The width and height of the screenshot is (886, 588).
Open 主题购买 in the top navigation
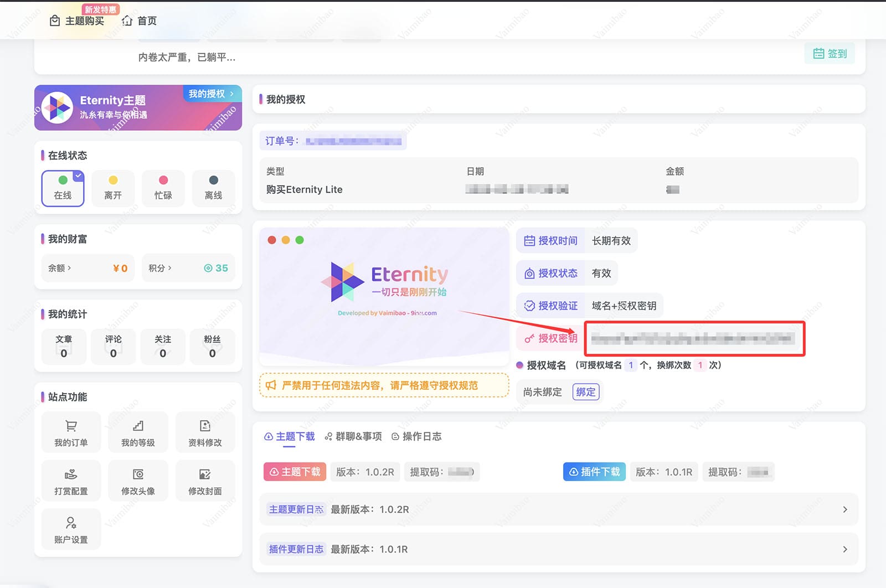[x=77, y=21]
